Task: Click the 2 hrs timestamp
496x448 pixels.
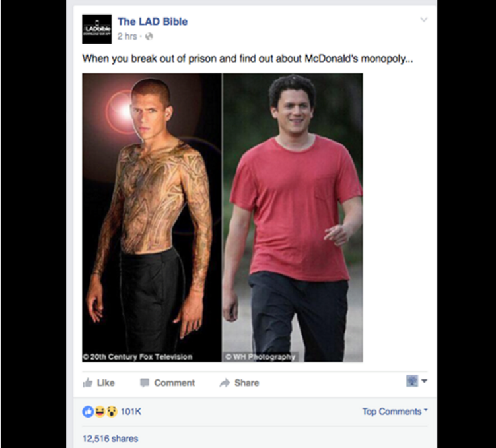Action: [127, 36]
